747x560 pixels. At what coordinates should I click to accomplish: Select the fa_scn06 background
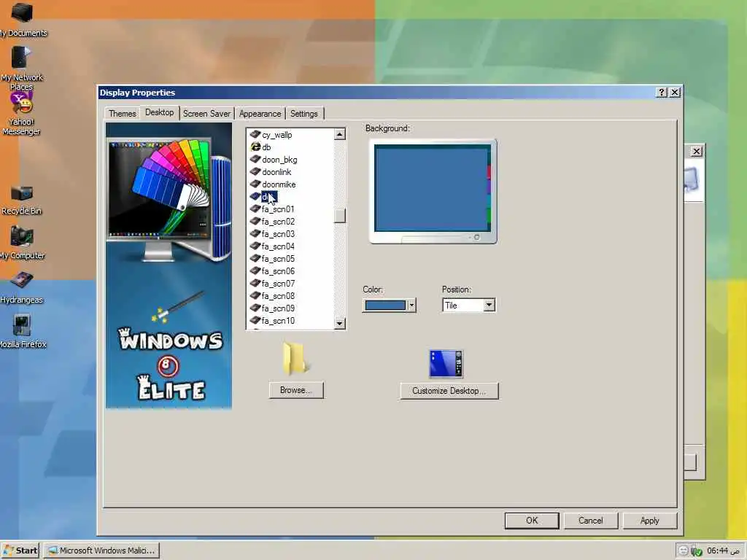[278, 271]
